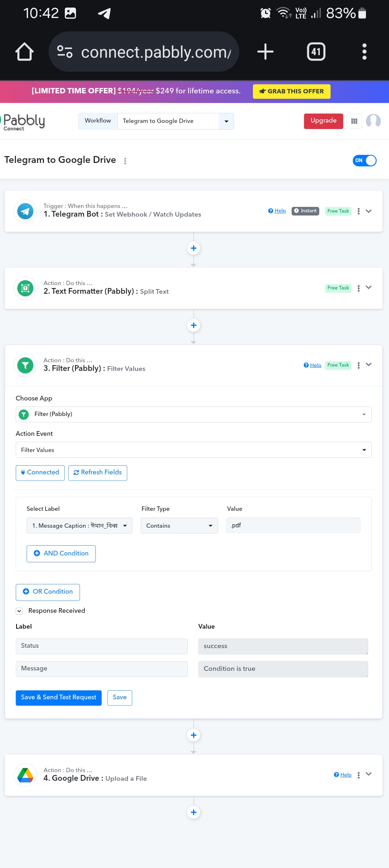Screen dimensions: 389x868
Task: Click the Status label field
Action: [x=102, y=646]
